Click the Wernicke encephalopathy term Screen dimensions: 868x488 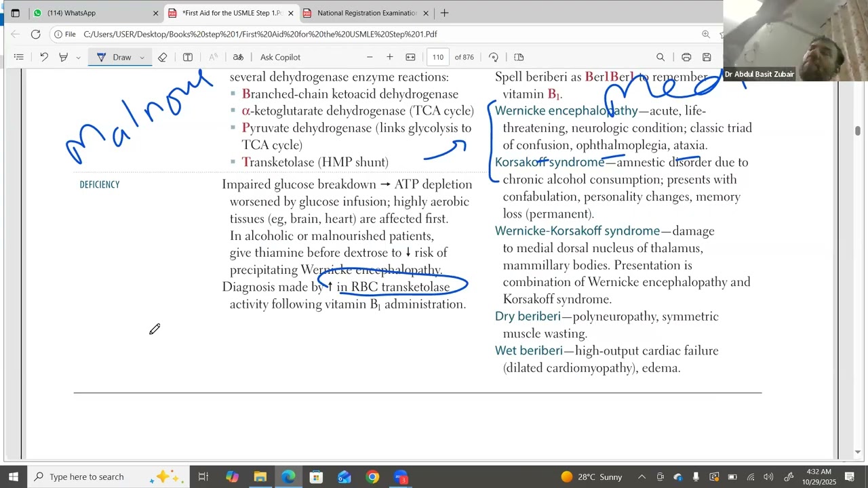566,110
